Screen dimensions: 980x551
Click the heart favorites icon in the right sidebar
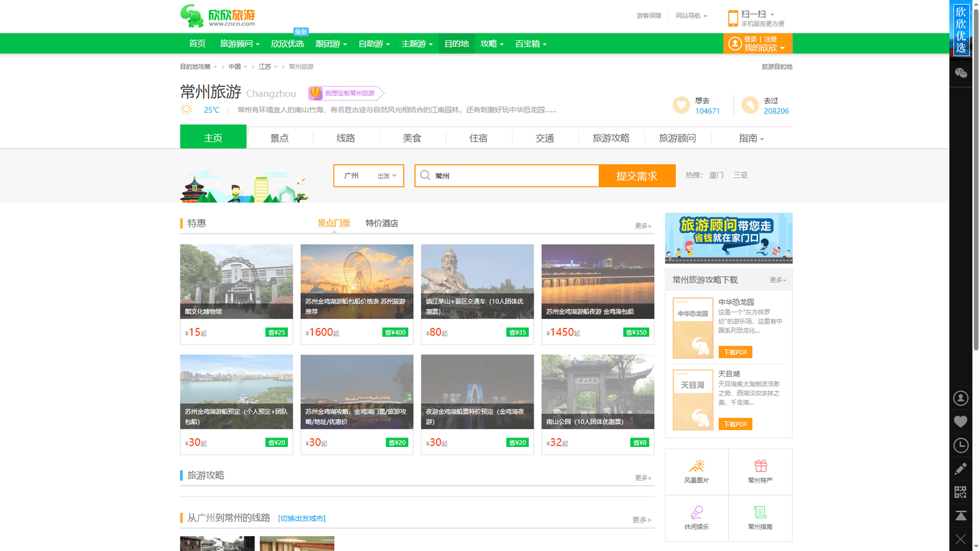(961, 422)
